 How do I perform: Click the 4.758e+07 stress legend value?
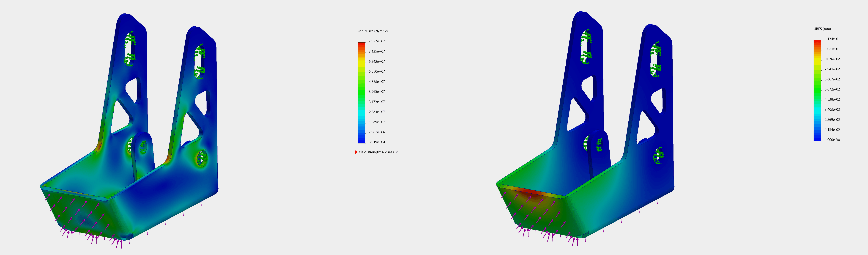point(376,82)
